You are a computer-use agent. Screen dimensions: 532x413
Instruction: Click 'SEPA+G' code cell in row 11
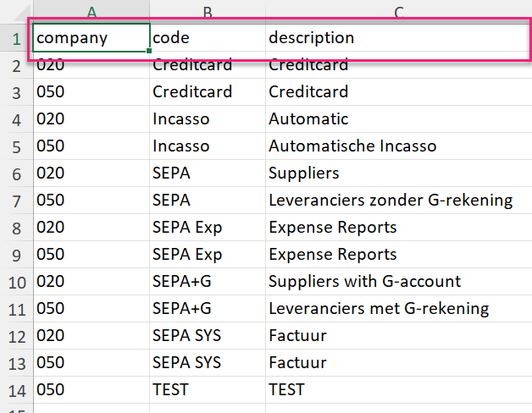point(208,309)
